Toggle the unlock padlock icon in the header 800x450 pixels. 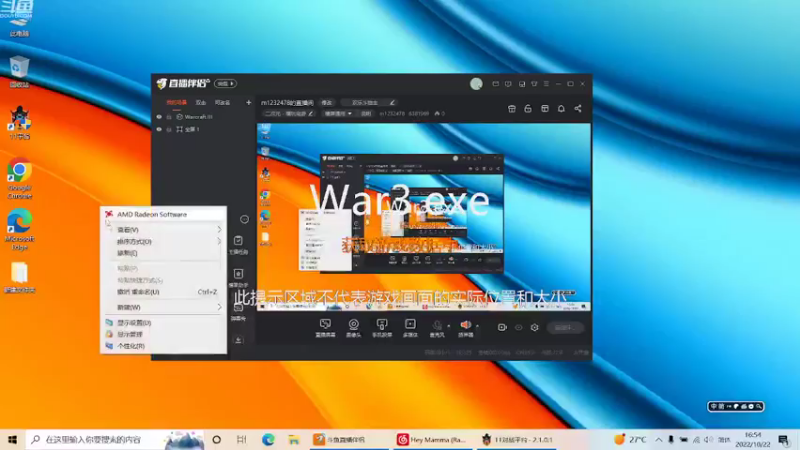point(528,109)
